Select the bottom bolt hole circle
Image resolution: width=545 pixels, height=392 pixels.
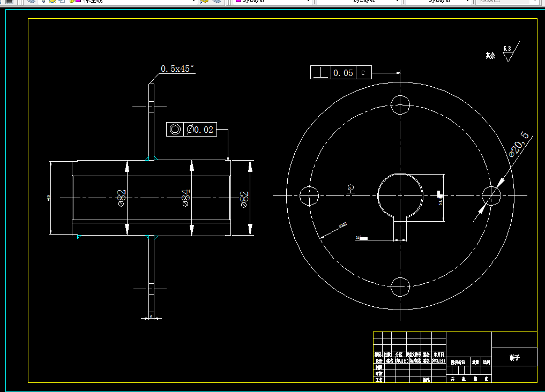400,287
